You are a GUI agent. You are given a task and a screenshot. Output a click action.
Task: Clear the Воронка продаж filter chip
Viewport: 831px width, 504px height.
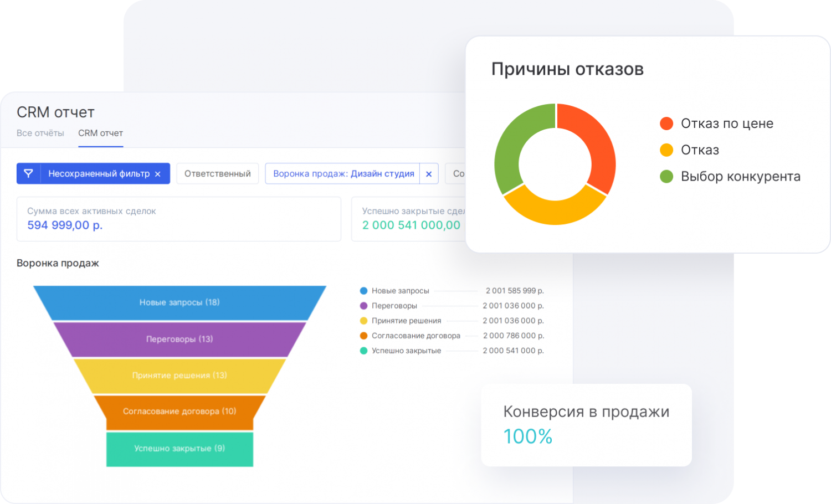[429, 174]
